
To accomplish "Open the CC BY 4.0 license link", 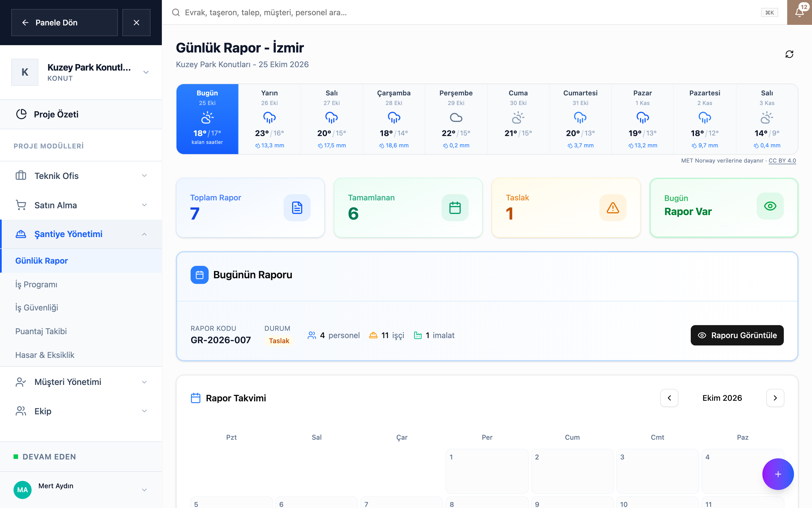I will 782,161.
